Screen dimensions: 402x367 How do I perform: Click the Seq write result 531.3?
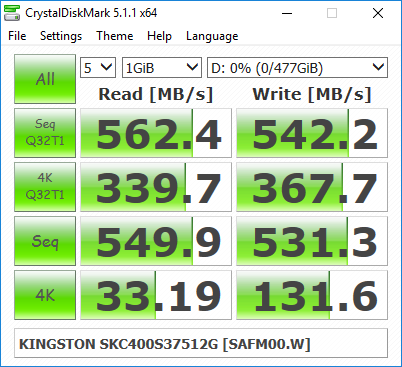[312, 241]
